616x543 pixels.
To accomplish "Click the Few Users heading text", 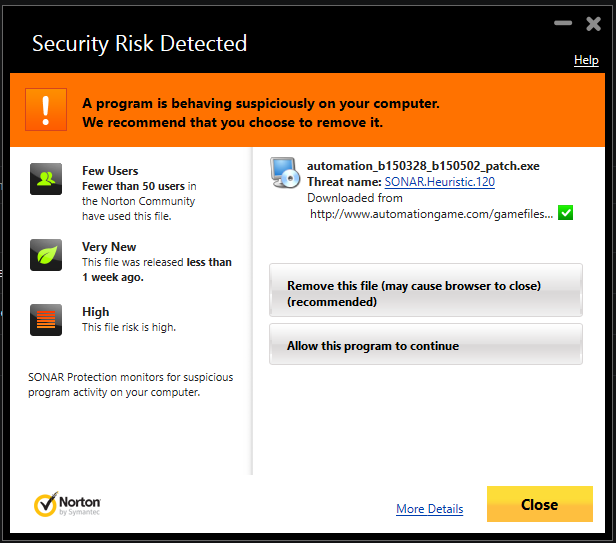I will click(x=110, y=171).
